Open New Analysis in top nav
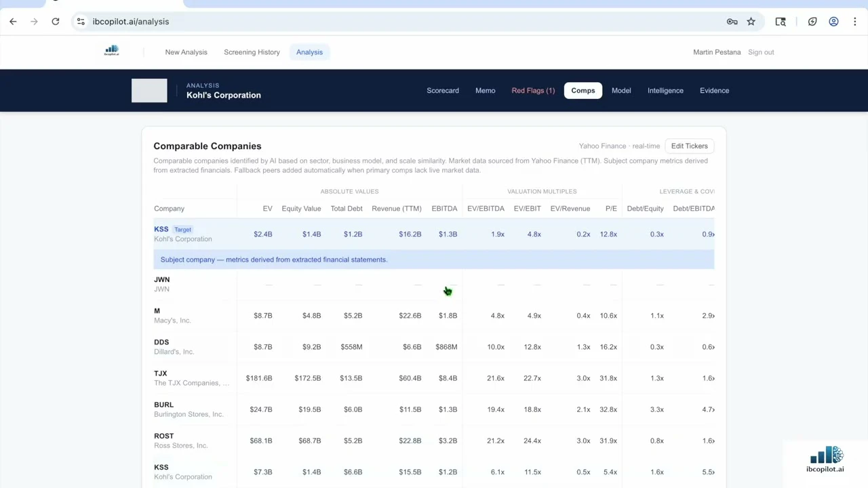The image size is (868, 488). [186, 52]
